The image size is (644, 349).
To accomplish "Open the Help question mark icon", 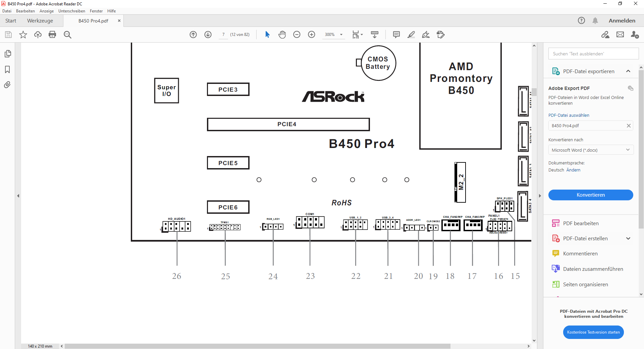I will click(581, 20).
